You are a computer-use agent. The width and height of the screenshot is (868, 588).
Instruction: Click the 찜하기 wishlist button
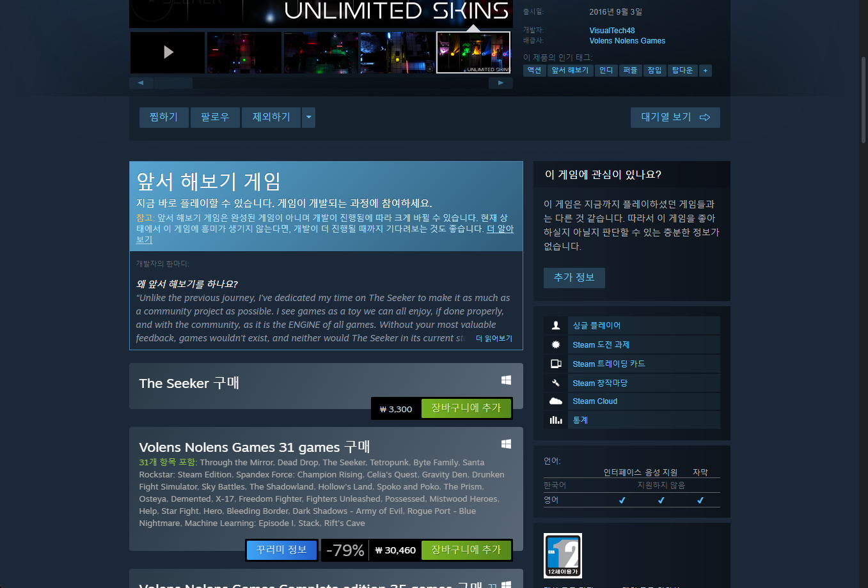[x=164, y=118]
